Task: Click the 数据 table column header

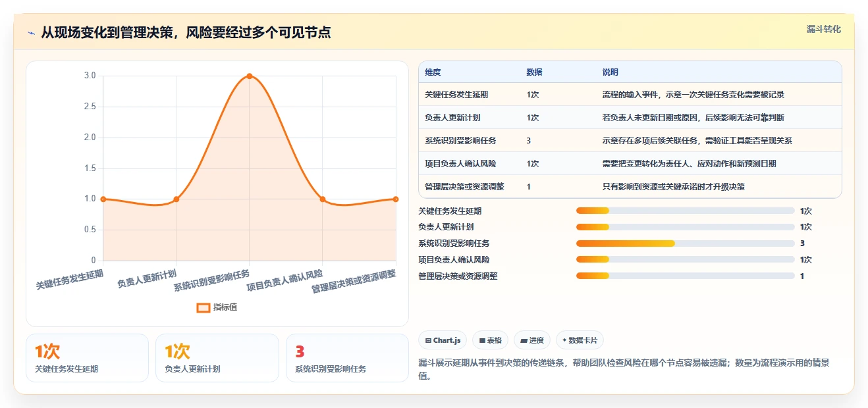Action: [x=534, y=72]
